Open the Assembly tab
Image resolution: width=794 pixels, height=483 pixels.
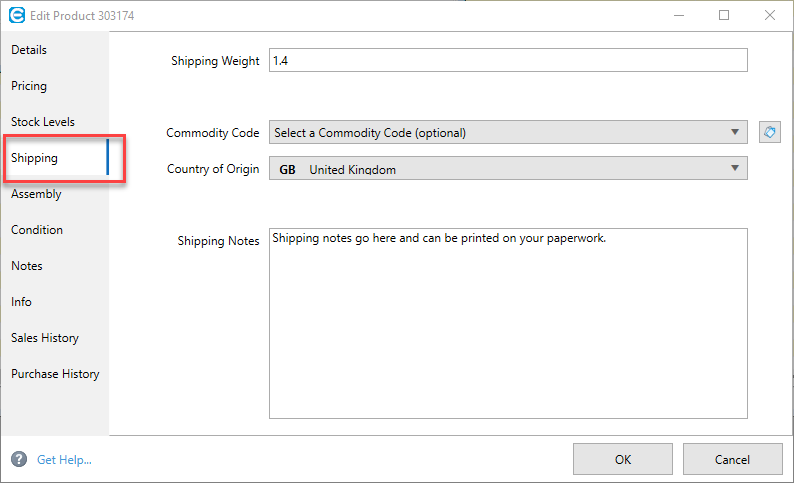tap(36, 194)
